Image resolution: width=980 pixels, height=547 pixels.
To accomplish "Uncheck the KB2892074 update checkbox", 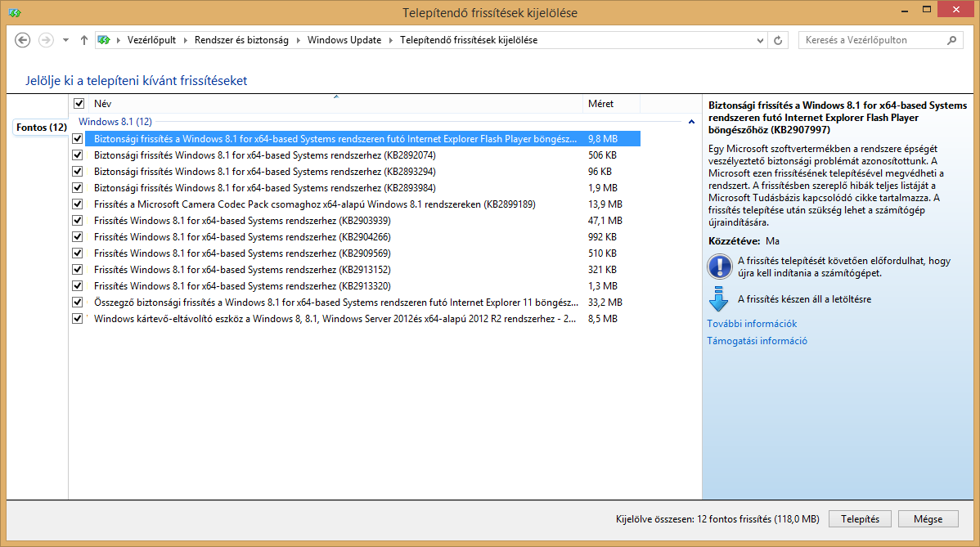I will point(78,155).
